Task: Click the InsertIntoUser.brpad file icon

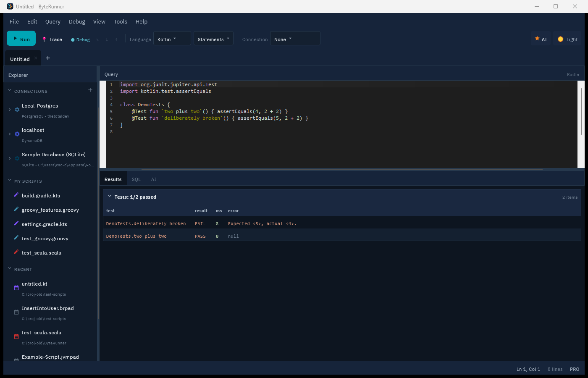Action: point(16,312)
